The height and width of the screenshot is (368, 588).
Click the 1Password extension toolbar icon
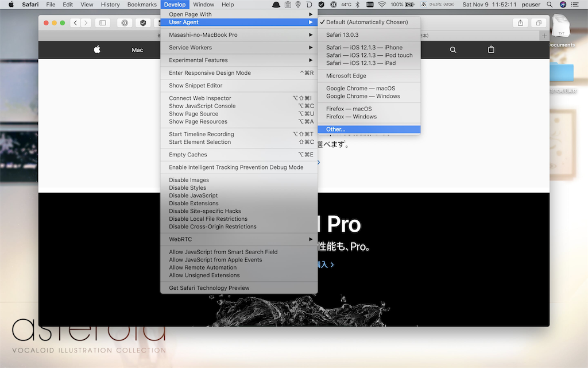pyautogui.click(x=125, y=23)
